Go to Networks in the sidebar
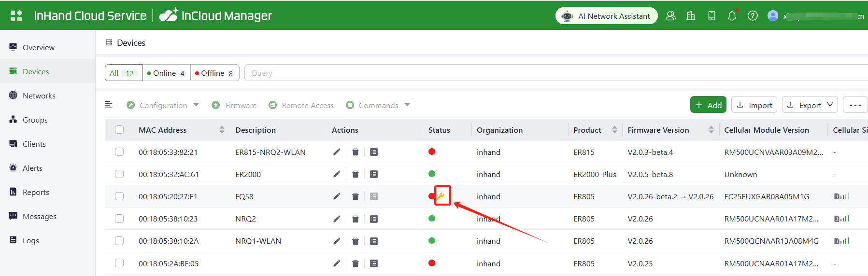Image resolution: width=868 pixels, height=276 pixels. [39, 96]
